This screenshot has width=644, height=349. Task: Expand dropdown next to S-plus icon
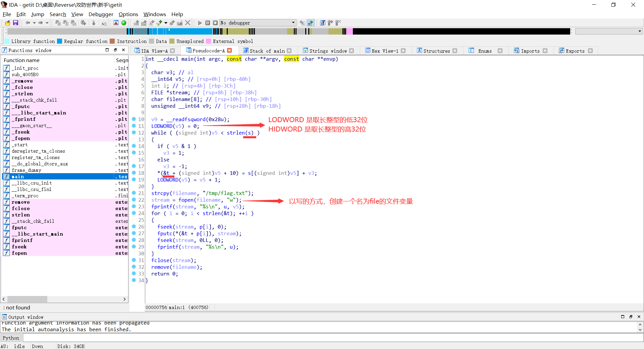click(166, 23)
